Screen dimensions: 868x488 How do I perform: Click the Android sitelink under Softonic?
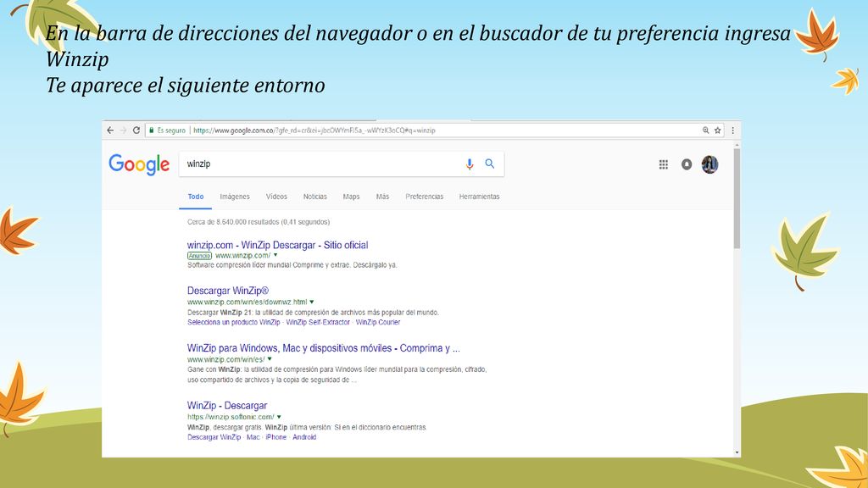[x=304, y=437]
